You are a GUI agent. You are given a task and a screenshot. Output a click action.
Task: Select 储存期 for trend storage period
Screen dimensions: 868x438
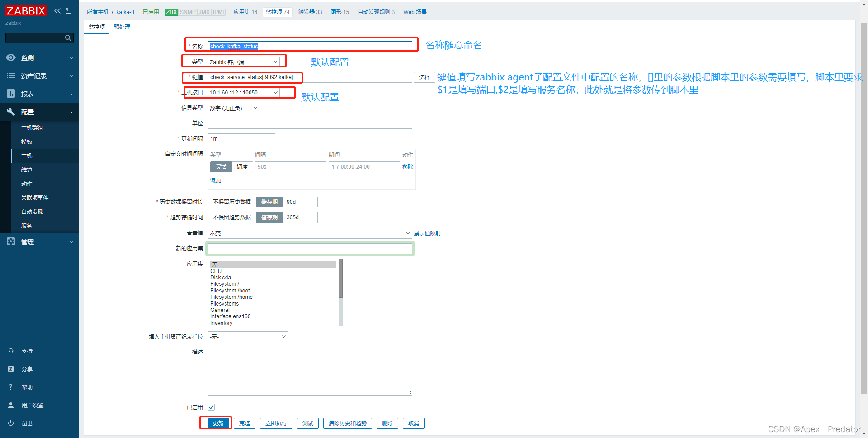coord(269,217)
